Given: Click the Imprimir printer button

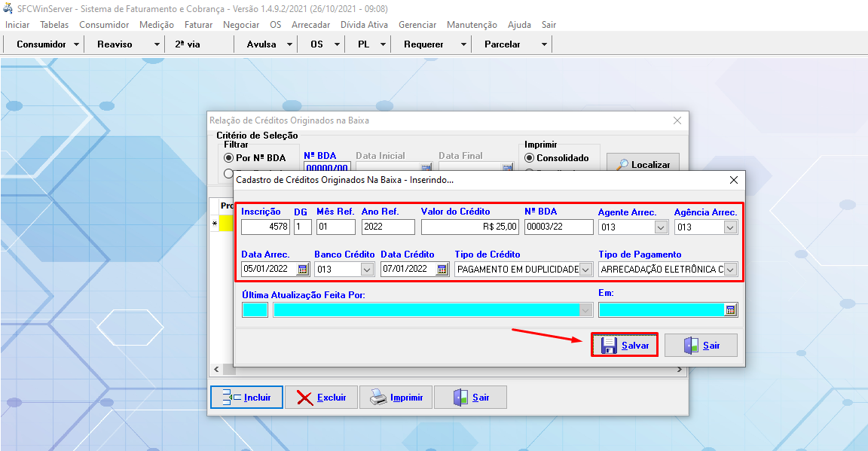Looking at the screenshot, I should click(x=396, y=398).
